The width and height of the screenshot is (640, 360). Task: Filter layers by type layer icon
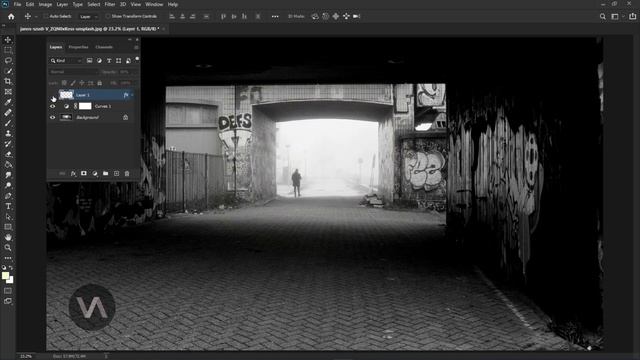click(109, 60)
